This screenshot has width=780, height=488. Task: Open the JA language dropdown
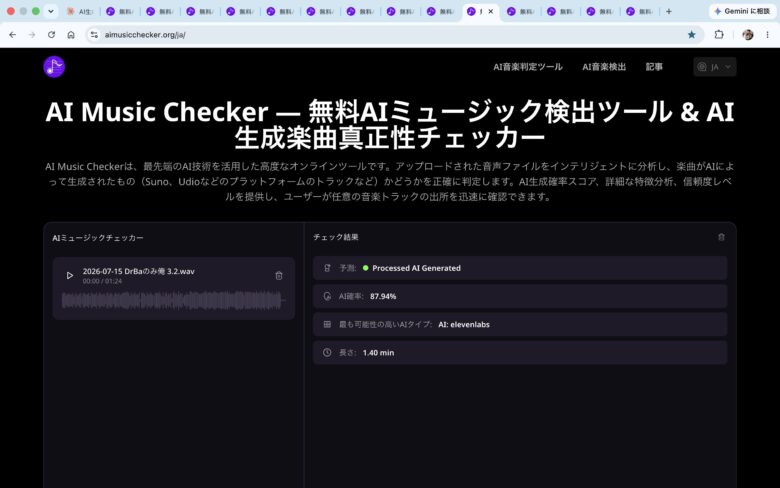[715, 67]
